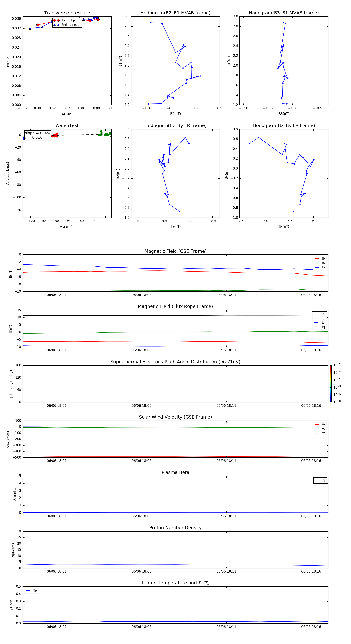Click '06/06 18:06' tick under GSE magnetic field
The image size is (351, 644).
coord(141,295)
